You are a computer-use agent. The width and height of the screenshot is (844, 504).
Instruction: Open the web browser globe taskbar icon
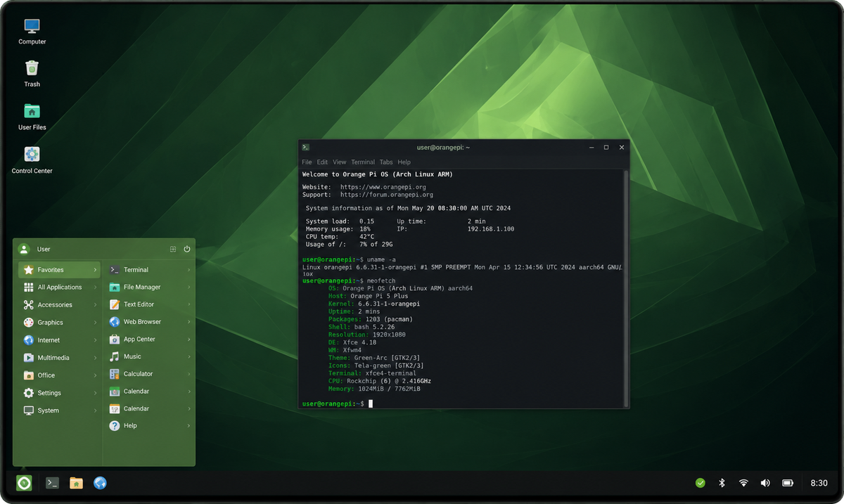tap(100, 483)
